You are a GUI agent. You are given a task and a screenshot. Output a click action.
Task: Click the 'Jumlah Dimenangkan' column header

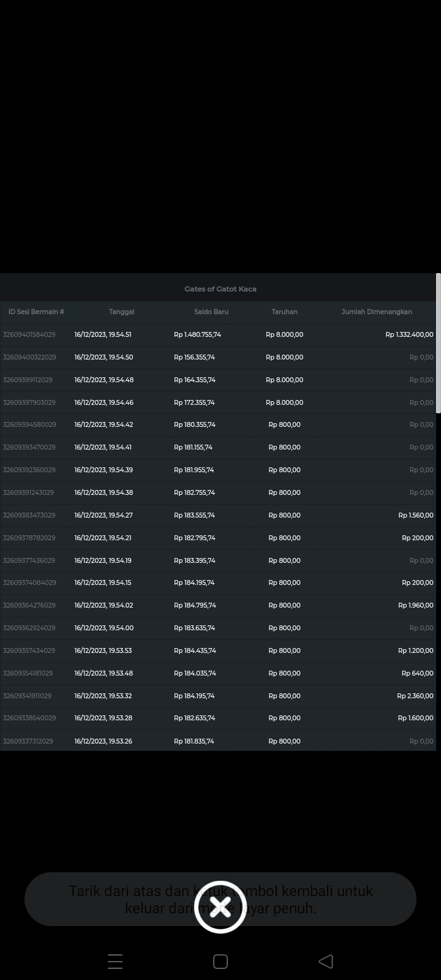(376, 312)
